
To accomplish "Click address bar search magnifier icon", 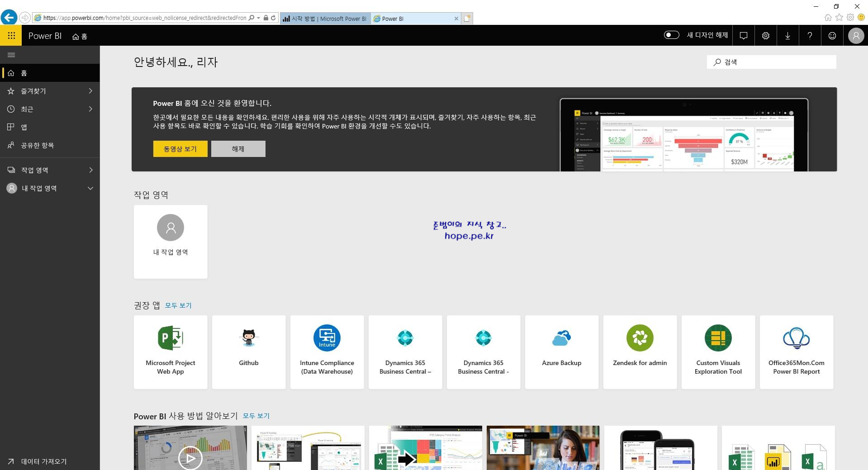I will 251,18.
